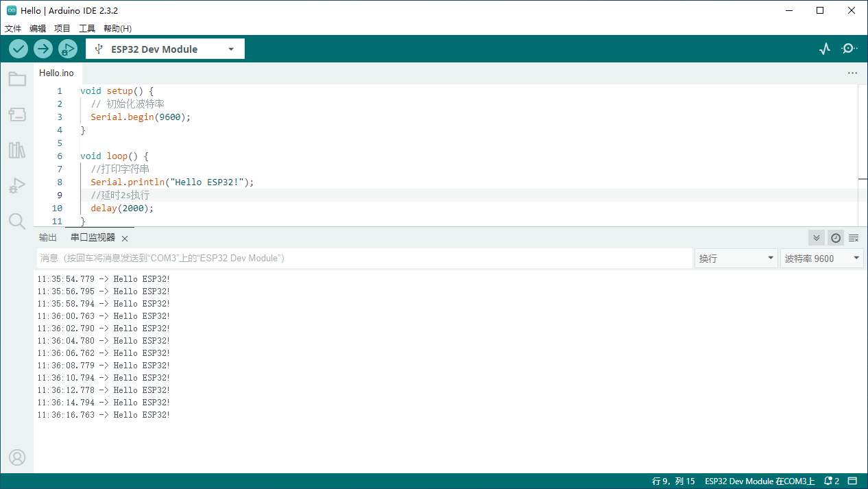Image resolution: width=868 pixels, height=489 pixels.
Task: Toggle bottom panel icon in status bar
Action: (x=852, y=481)
